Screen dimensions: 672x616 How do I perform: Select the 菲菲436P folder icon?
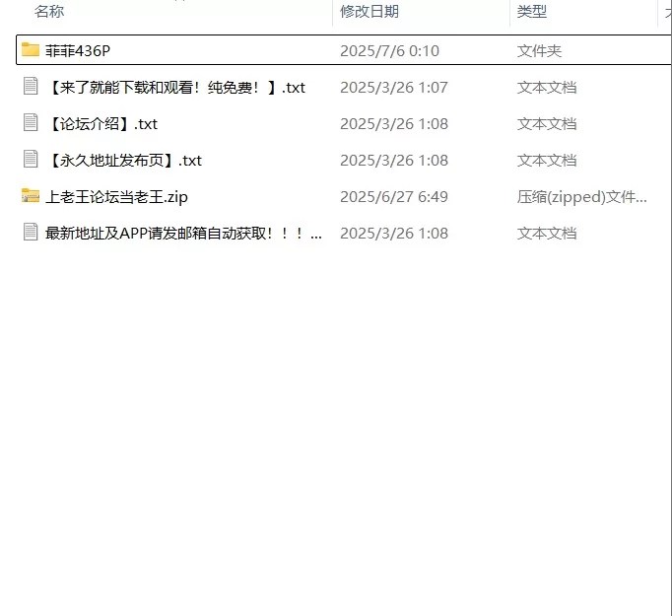point(30,49)
